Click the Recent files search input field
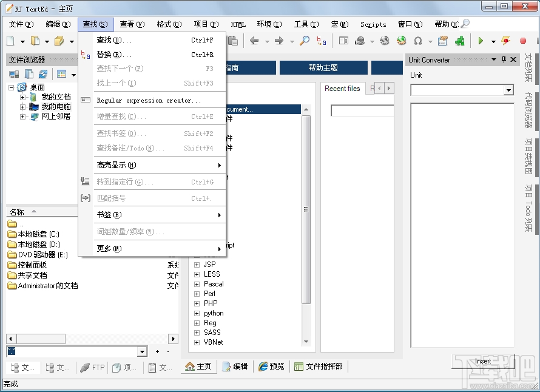 click(362, 110)
